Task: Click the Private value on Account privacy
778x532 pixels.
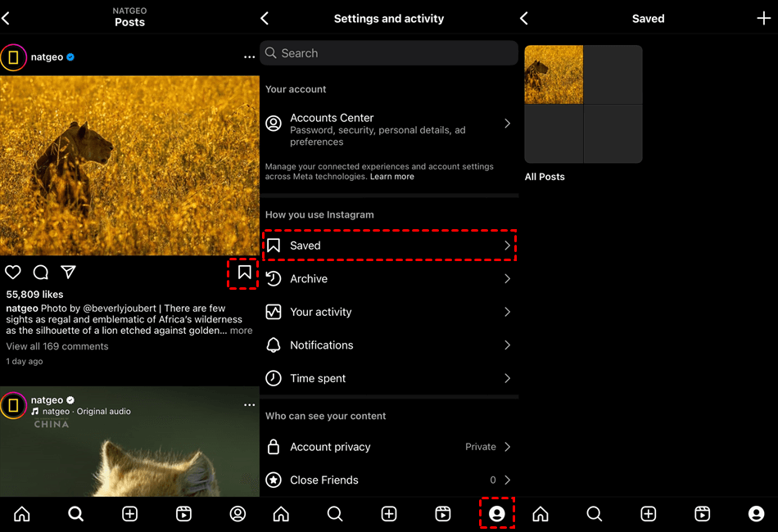Action: 481,447
